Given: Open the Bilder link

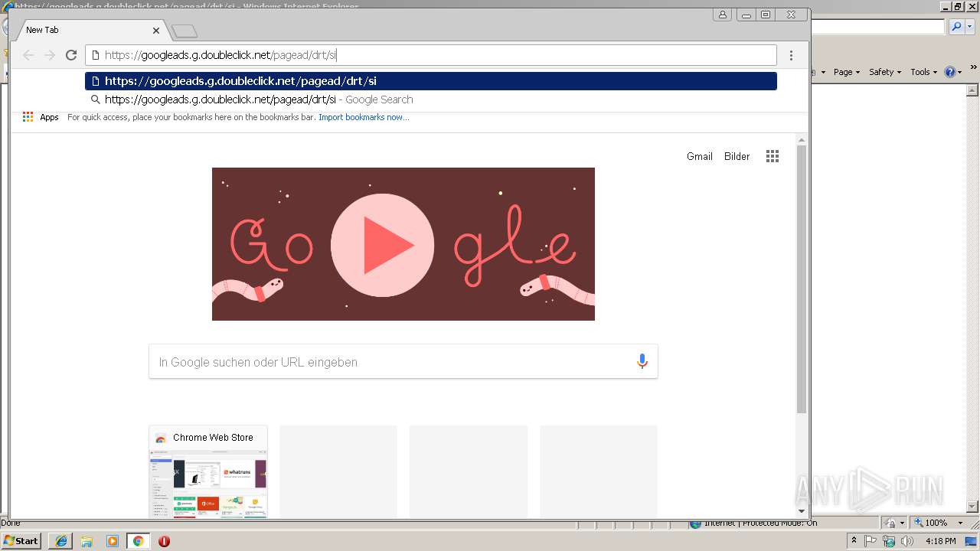Looking at the screenshot, I should pyautogui.click(x=737, y=156).
